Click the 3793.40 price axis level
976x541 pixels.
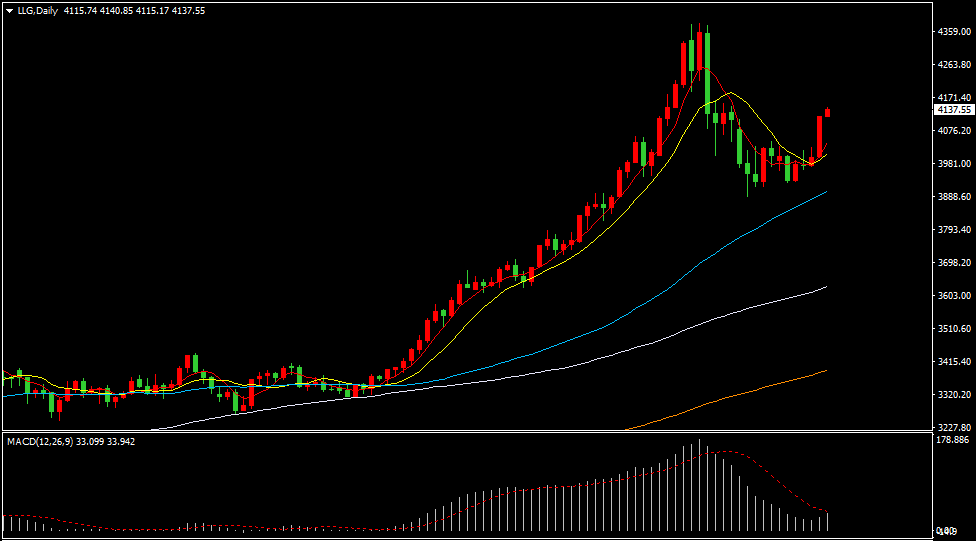click(954, 229)
